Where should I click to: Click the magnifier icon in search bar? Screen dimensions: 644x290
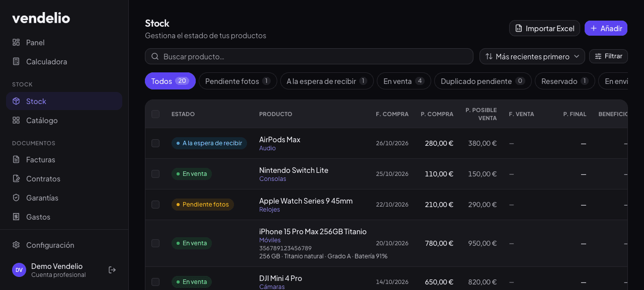pos(155,56)
